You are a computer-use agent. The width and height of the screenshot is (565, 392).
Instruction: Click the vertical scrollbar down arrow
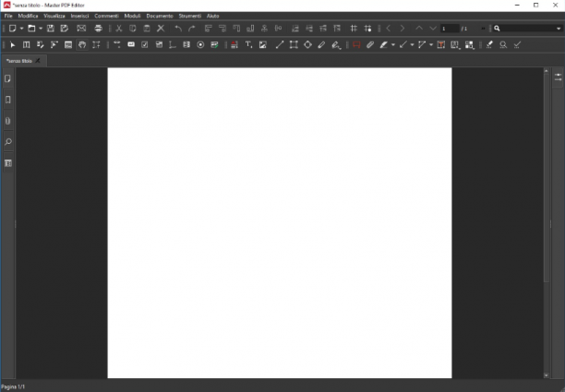pyautogui.click(x=547, y=375)
